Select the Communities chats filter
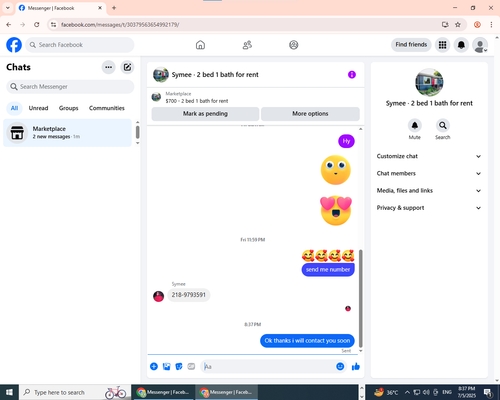 107,108
